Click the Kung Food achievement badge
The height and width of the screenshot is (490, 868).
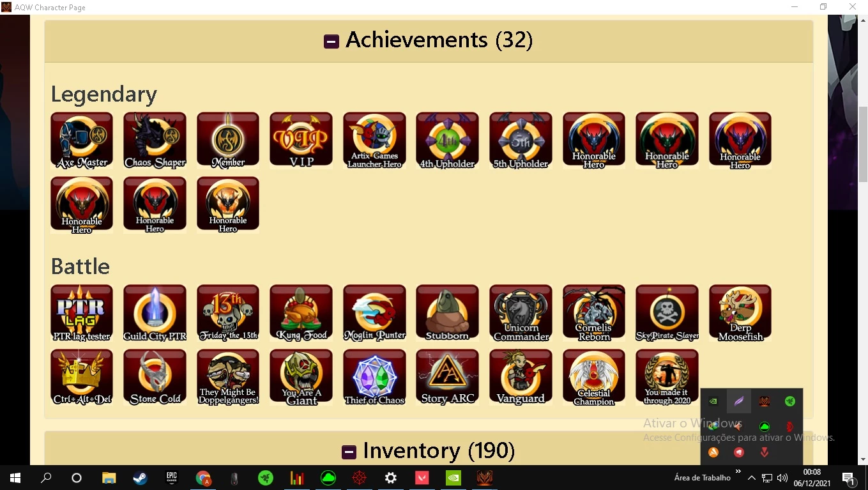(301, 312)
